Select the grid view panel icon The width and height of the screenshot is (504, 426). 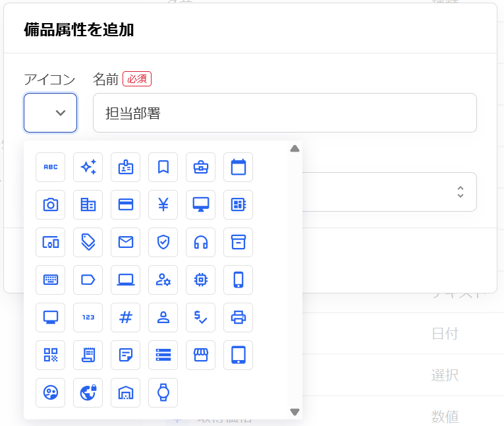coord(238,204)
